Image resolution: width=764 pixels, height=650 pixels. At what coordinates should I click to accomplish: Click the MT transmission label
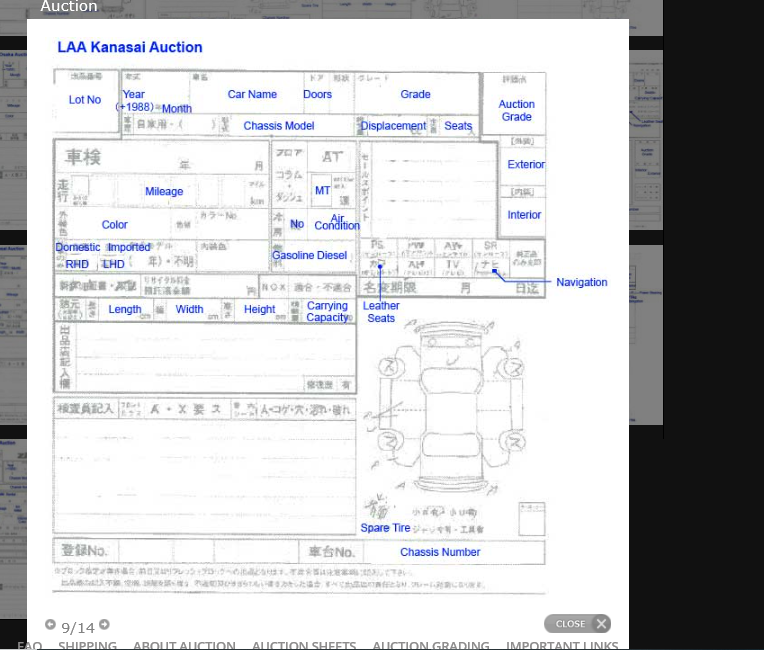coord(323,190)
